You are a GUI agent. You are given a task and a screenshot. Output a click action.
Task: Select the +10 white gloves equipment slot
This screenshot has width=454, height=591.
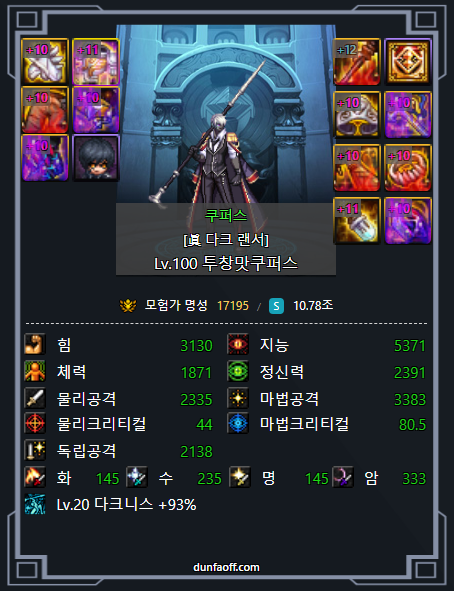click(x=45, y=61)
